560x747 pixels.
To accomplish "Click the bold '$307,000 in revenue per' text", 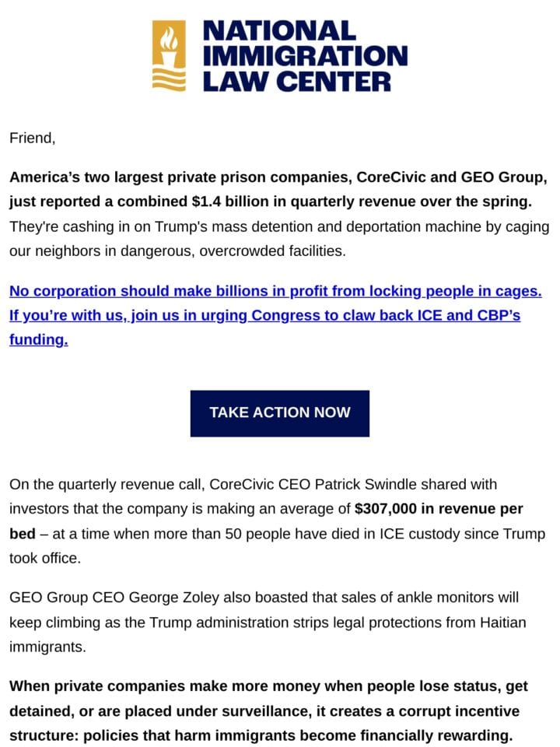I will pos(439,509).
